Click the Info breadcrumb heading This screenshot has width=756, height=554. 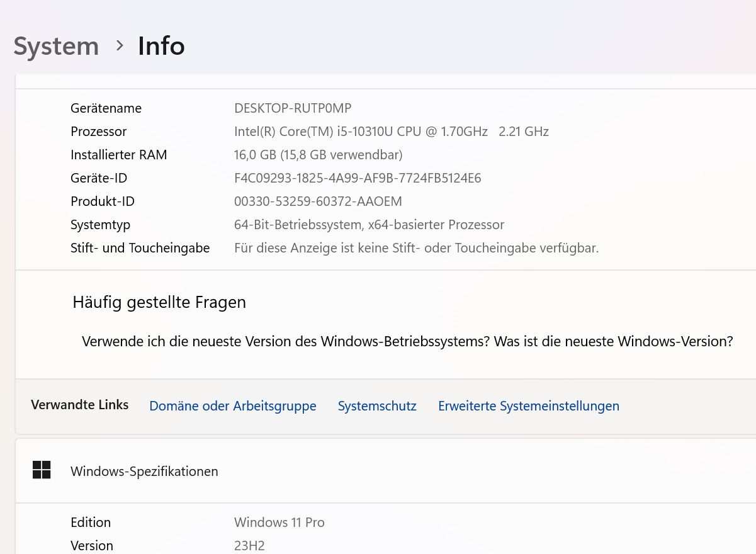tap(161, 46)
